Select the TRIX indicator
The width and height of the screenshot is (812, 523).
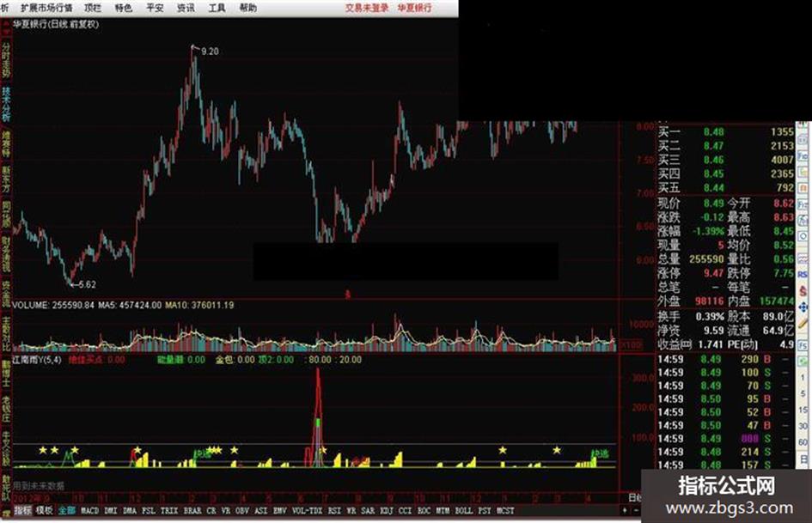[168, 511]
